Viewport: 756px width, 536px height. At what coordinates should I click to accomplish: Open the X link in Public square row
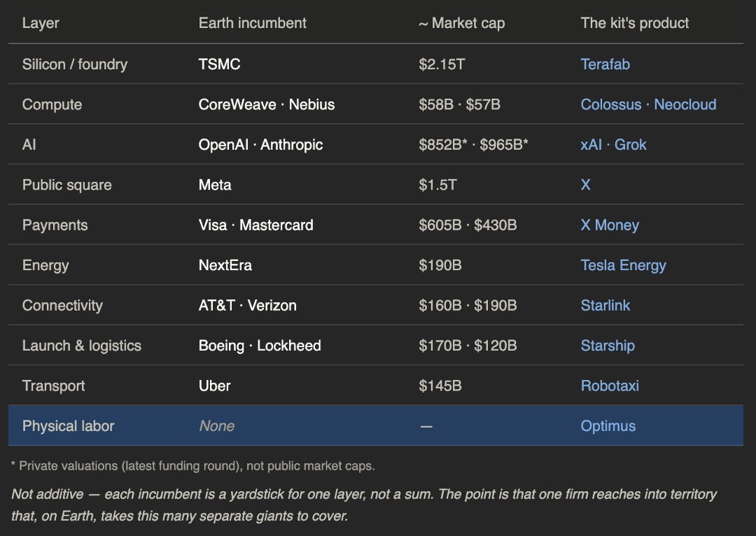(585, 185)
